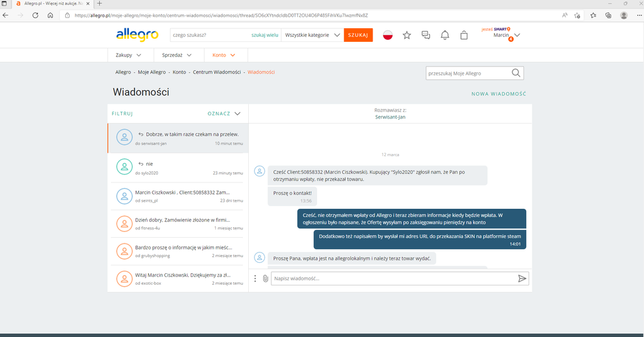The height and width of the screenshot is (337, 644).
Task: Open the browser collections icon
Action: pos(609,15)
